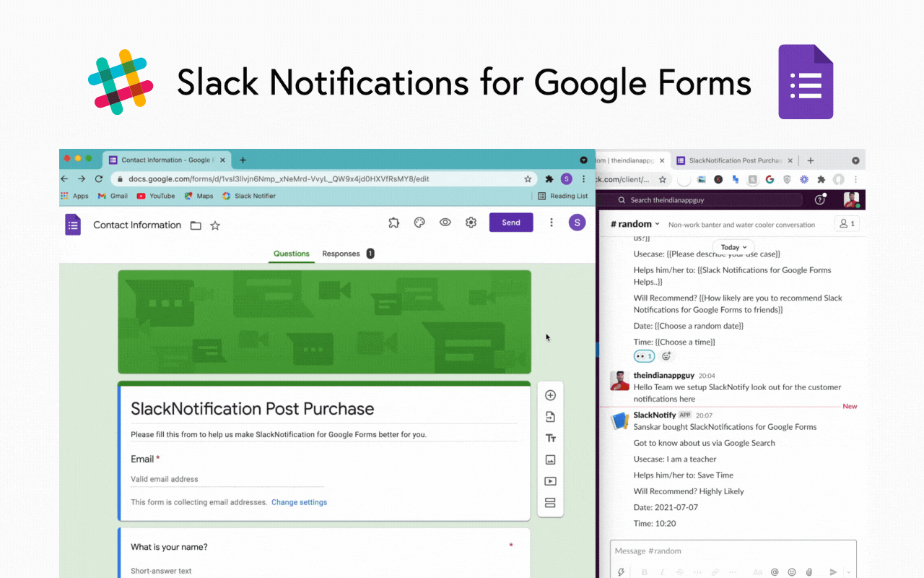Select the Contact Information browser tab
Screen dimensions: 924x578
[x=167, y=160]
